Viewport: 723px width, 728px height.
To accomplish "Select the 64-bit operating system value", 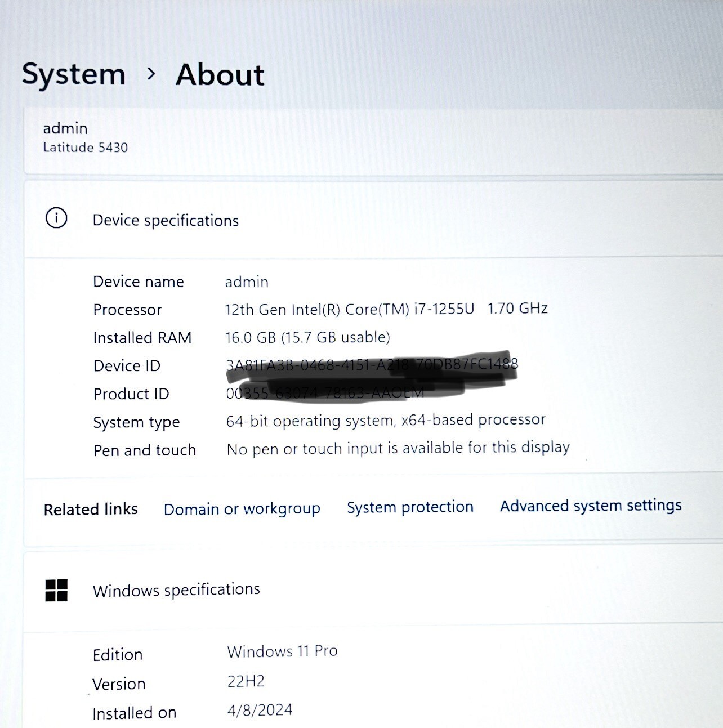I will click(x=386, y=421).
